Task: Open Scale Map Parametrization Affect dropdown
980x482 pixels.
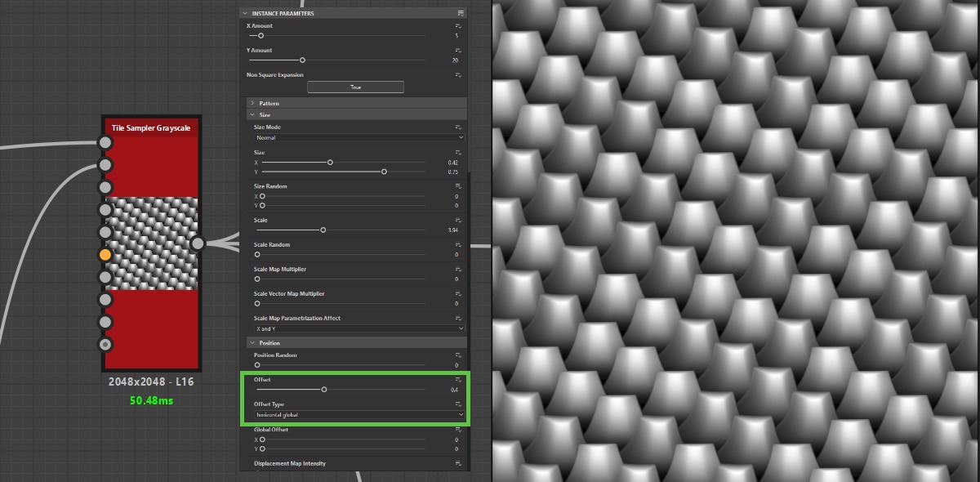Action: pos(358,328)
